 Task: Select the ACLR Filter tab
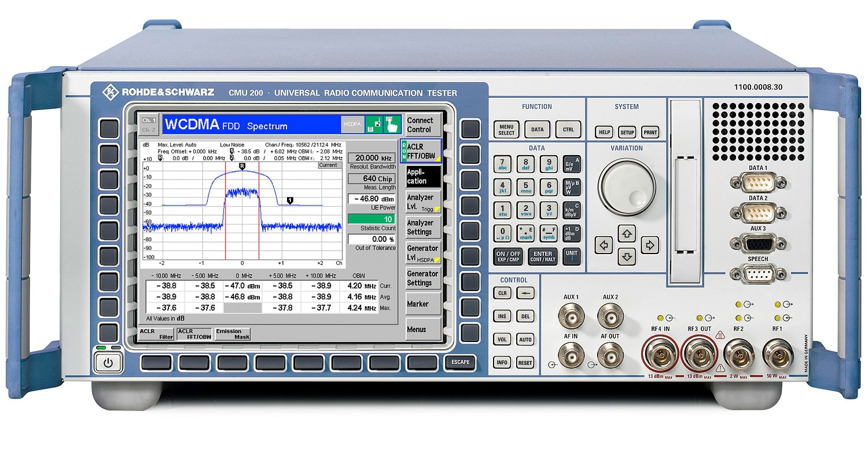[x=156, y=334]
